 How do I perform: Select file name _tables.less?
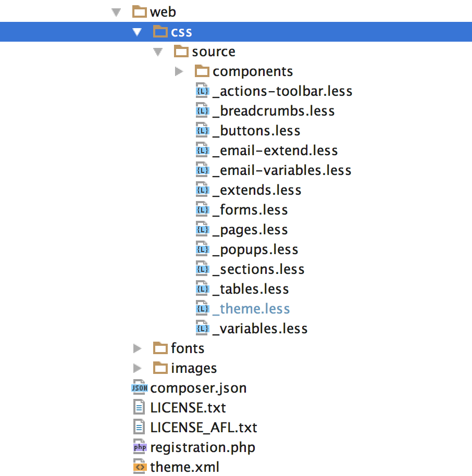tap(251, 289)
